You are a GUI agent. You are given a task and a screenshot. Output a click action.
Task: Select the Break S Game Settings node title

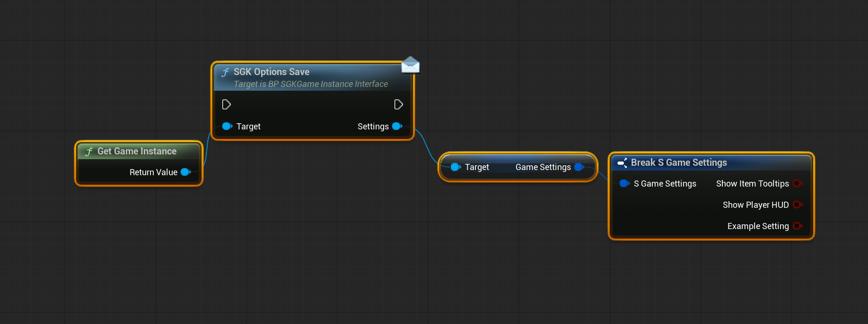click(679, 162)
